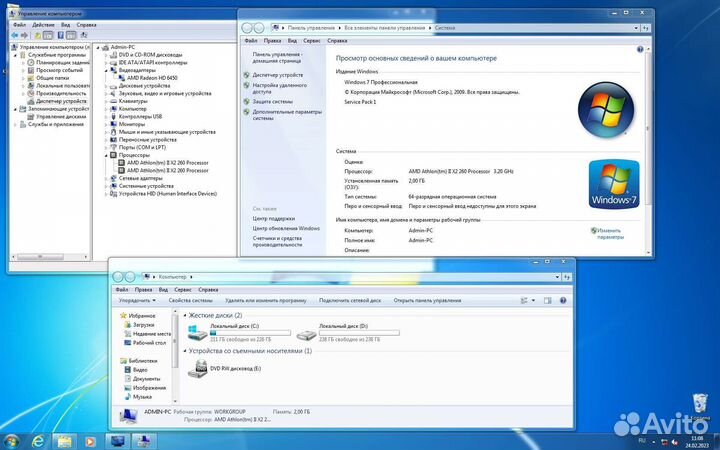720x450 pixels.
Task: Open Загрузки in Explorer navigation pane
Action: tap(143, 325)
